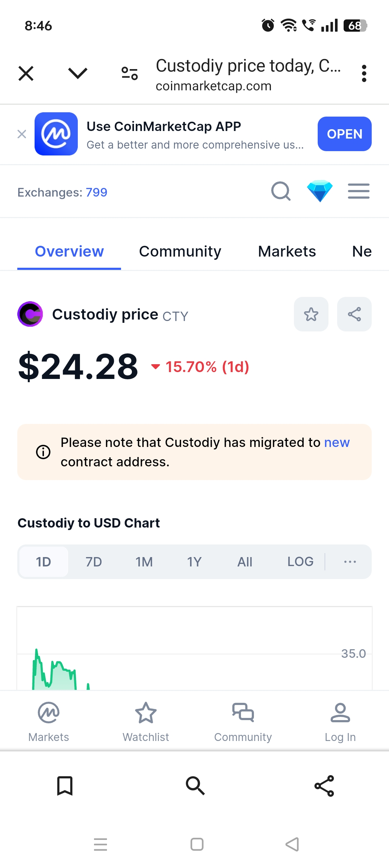Dismiss the CoinMarketCap app banner
The image size is (389, 868).
tap(22, 134)
